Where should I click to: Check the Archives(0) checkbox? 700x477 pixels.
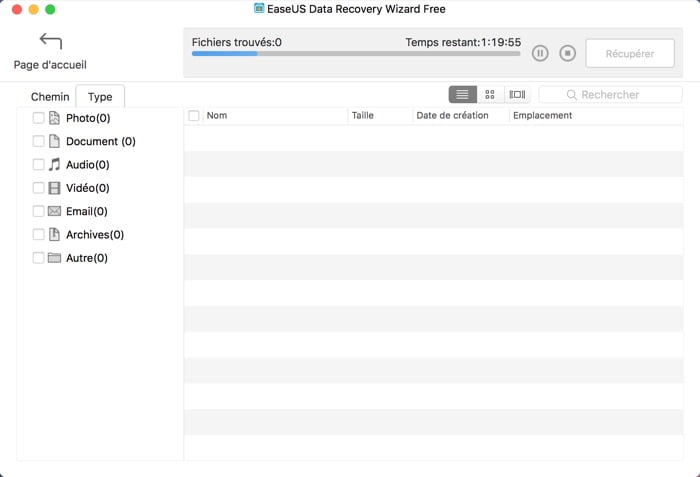(38, 234)
